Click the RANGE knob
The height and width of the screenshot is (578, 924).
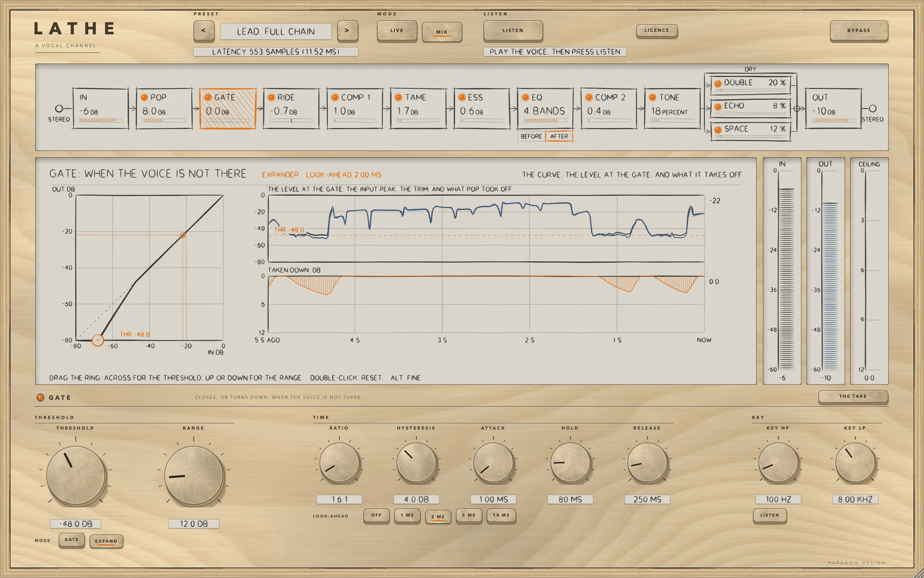194,475
